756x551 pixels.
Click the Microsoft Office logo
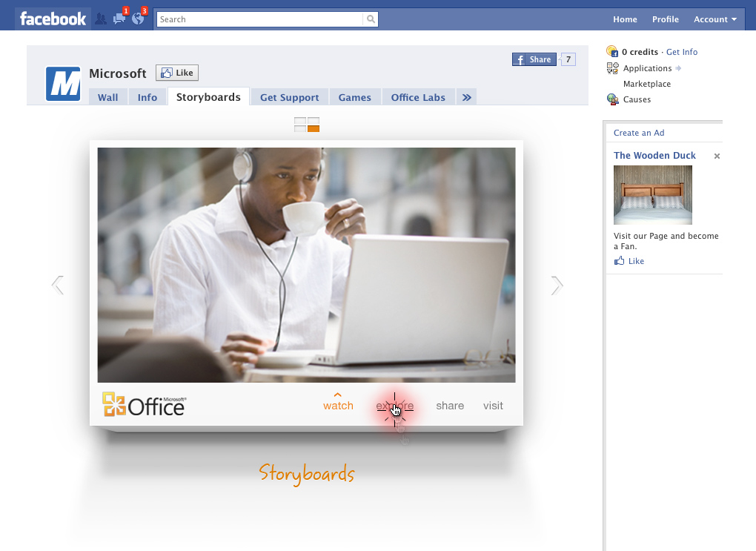point(145,404)
